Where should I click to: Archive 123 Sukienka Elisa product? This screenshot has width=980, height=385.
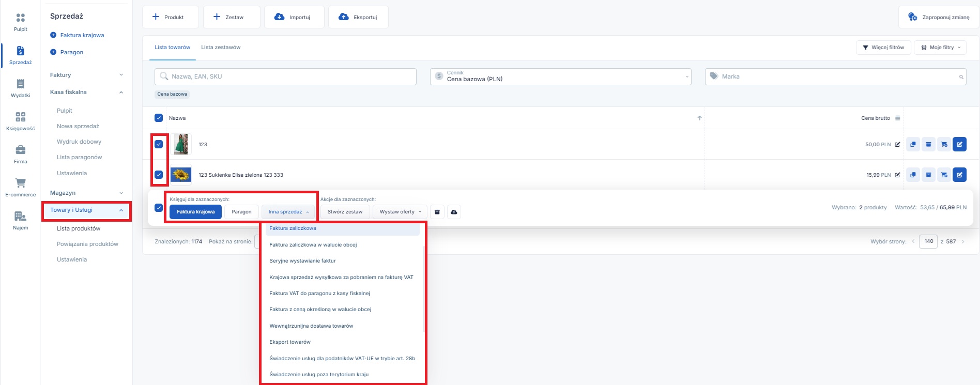929,175
